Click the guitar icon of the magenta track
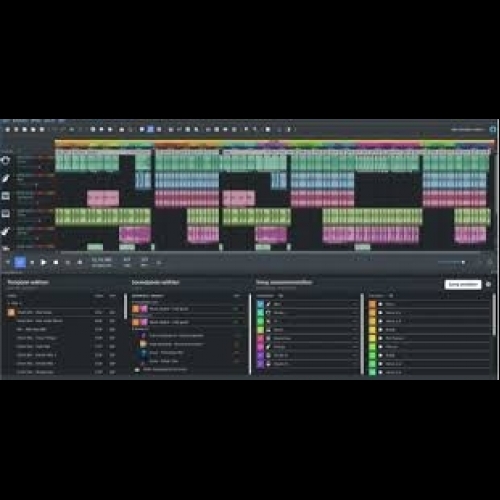Viewport: 500px width, 500px height. [5, 231]
